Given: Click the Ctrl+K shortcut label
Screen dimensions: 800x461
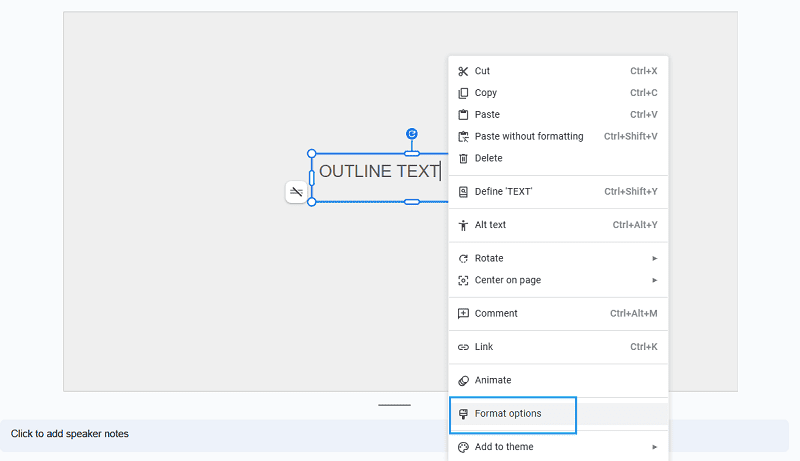Looking at the screenshot, I should 643,347.
